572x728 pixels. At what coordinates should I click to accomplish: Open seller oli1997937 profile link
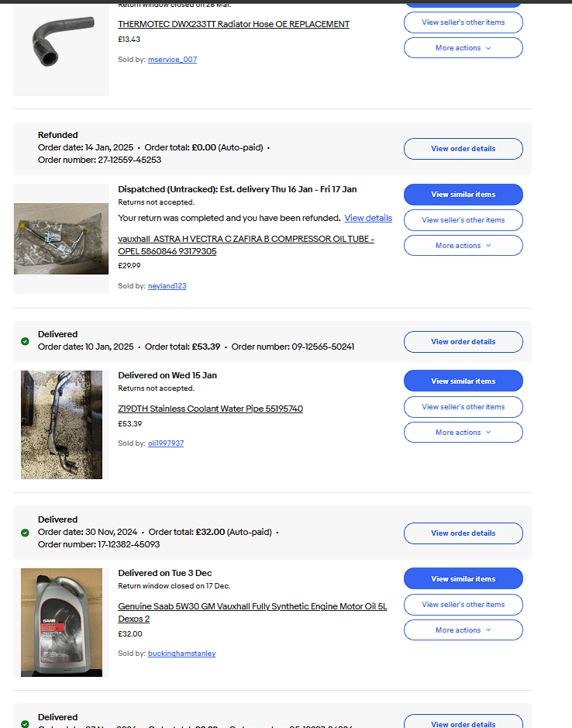(x=166, y=443)
